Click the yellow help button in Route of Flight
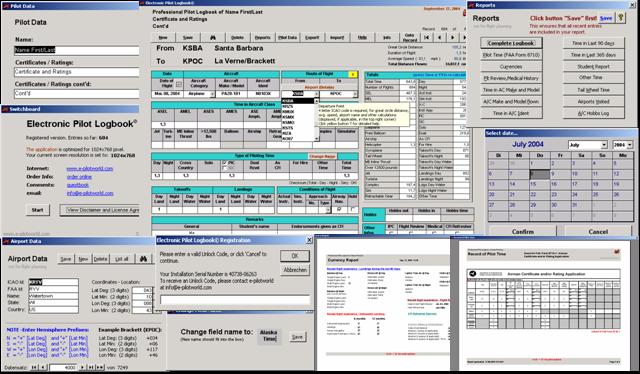Image resolution: width=640 pixels, height=374 pixels. [353, 74]
